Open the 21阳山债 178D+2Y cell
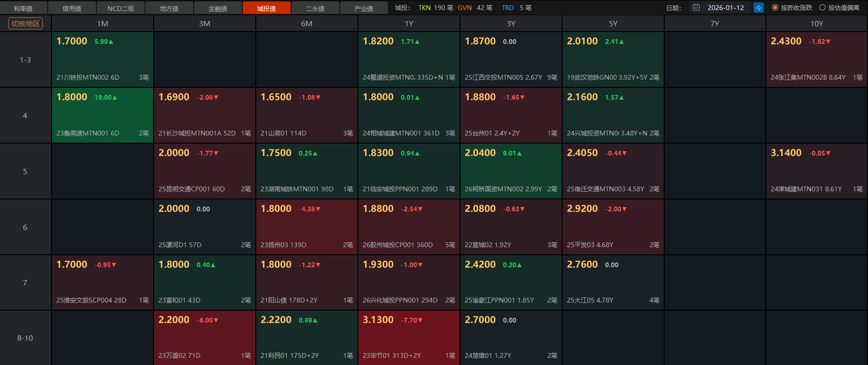This screenshot has width=868, height=365. (307, 282)
